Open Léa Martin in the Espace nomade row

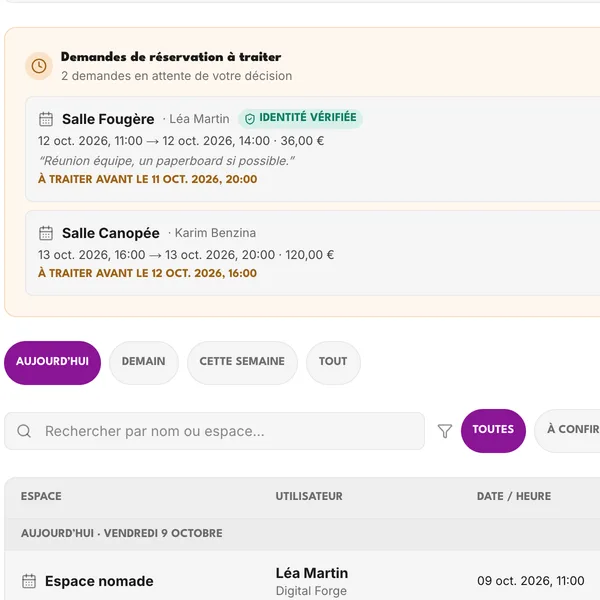coord(312,573)
